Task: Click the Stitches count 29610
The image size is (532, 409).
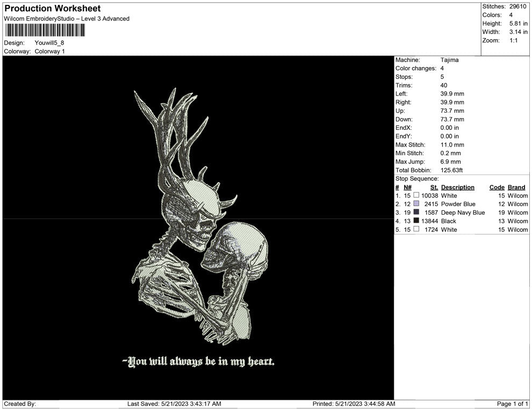Action: click(x=518, y=6)
